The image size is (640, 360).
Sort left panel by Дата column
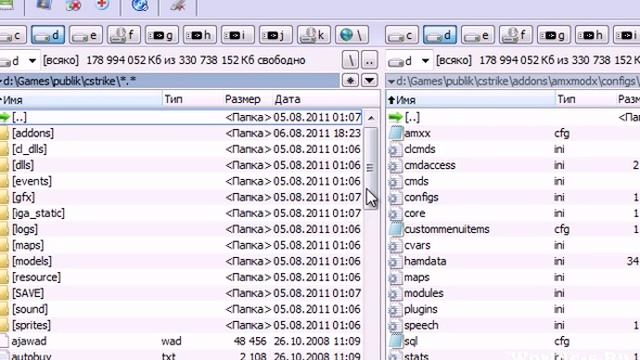pos(318,99)
